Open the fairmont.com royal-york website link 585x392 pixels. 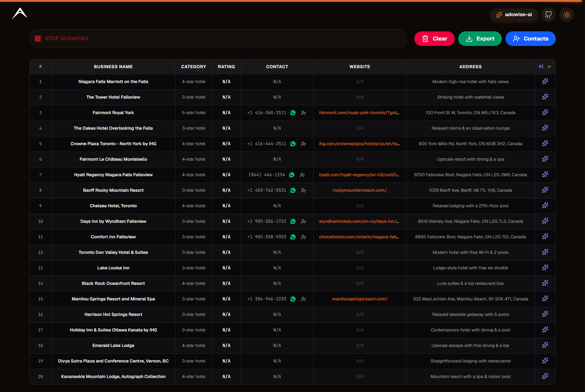tap(359, 113)
